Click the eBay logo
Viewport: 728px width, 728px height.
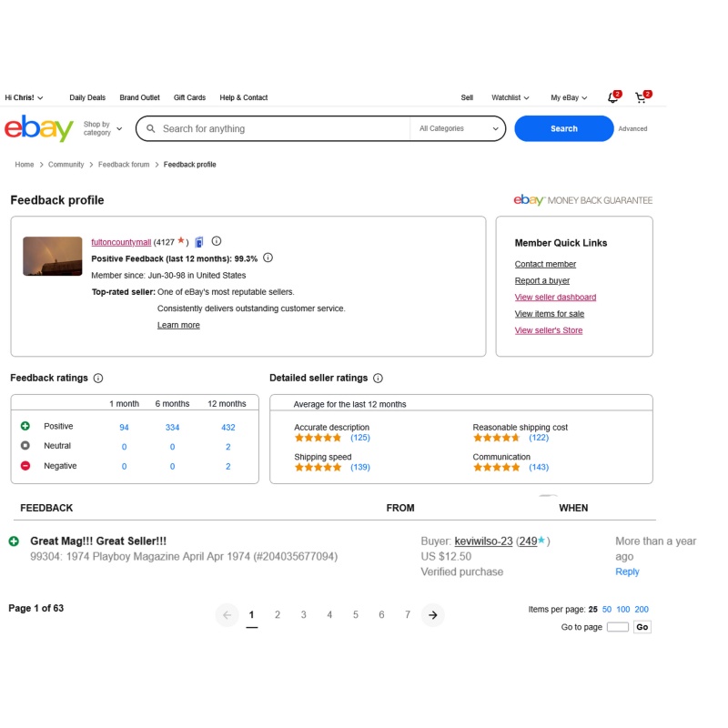pyautogui.click(x=39, y=128)
